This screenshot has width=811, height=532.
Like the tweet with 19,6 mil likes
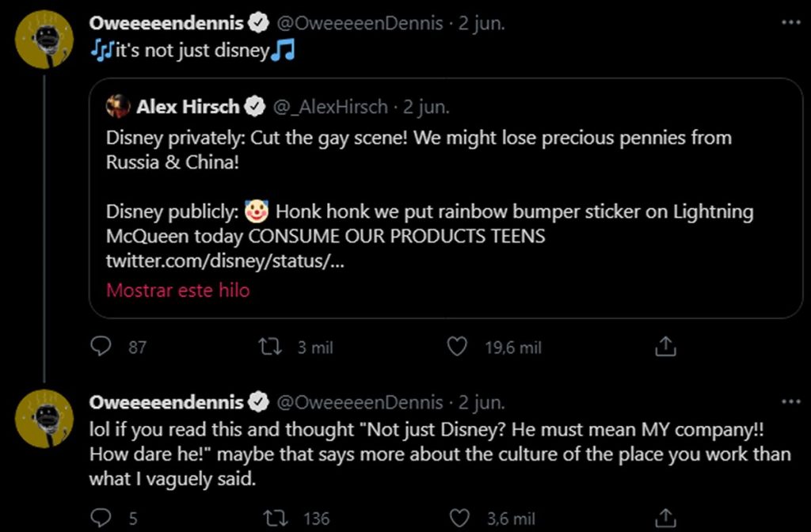click(x=457, y=347)
